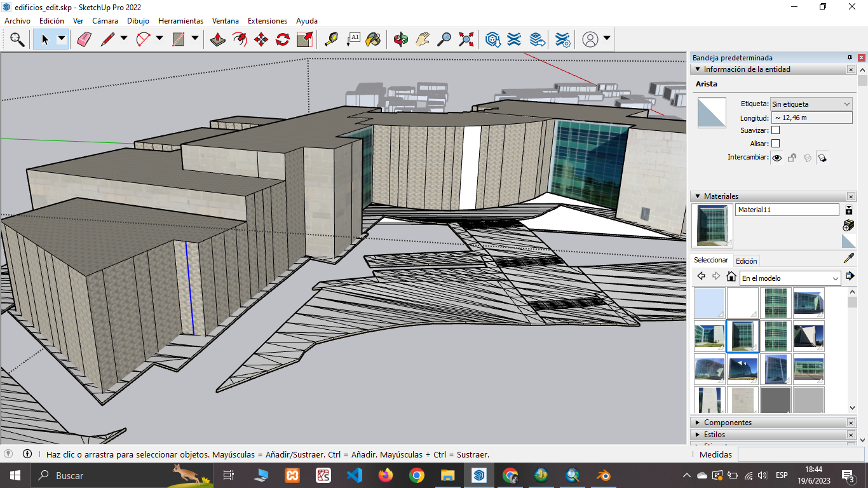
Task: Switch to the Edición materials tab
Action: [x=746, y=261]
